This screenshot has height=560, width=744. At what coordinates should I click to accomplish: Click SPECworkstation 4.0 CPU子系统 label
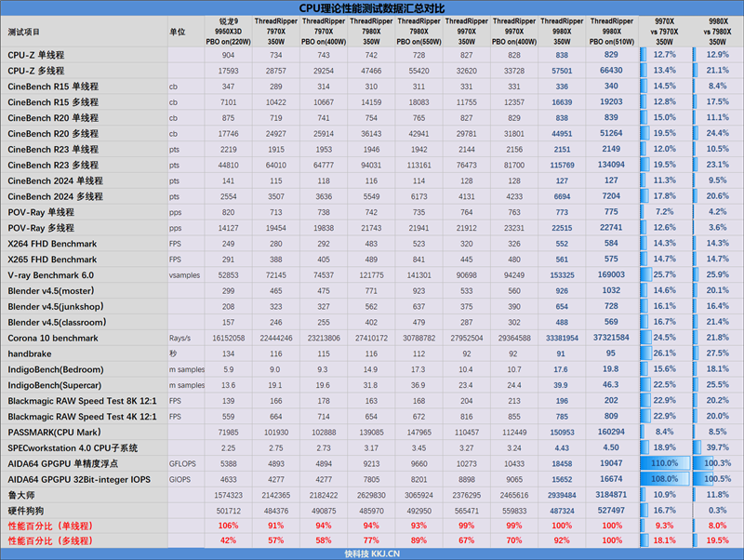[x=73, y=448]
